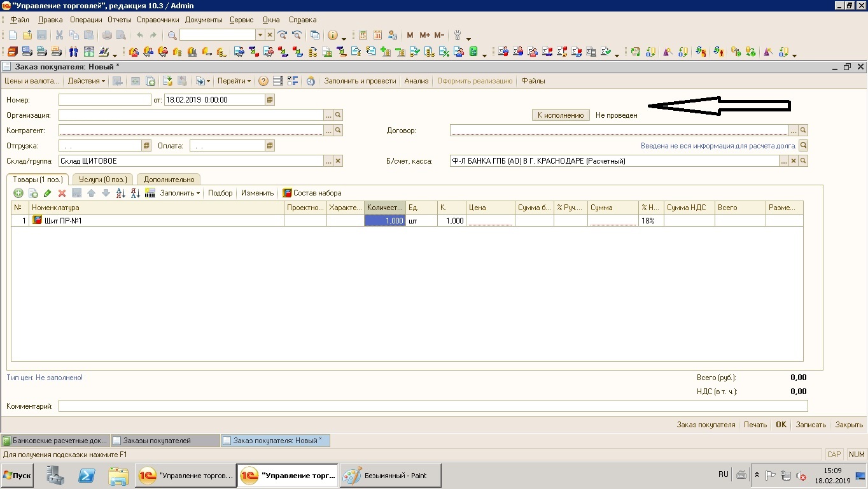This screenshot has width=868, height=489.
Task: Click the question mark help icon
Action: [x=263, y=81]
